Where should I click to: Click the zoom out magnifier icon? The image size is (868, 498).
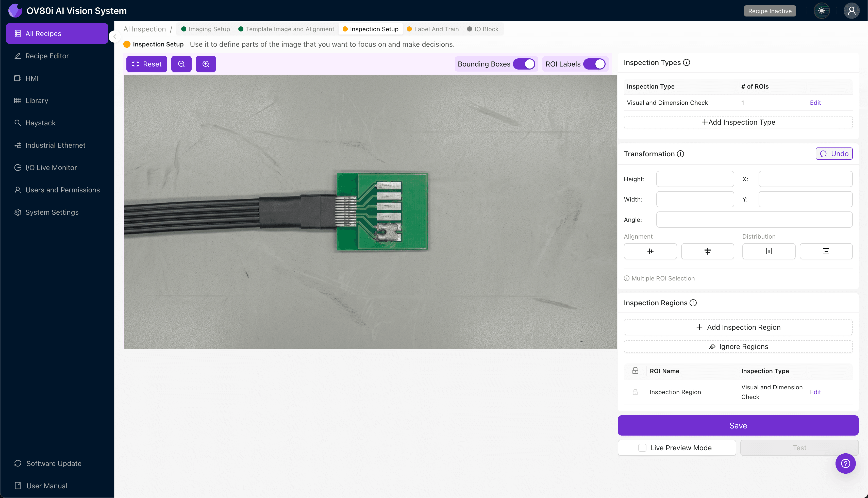click(181, 64)
